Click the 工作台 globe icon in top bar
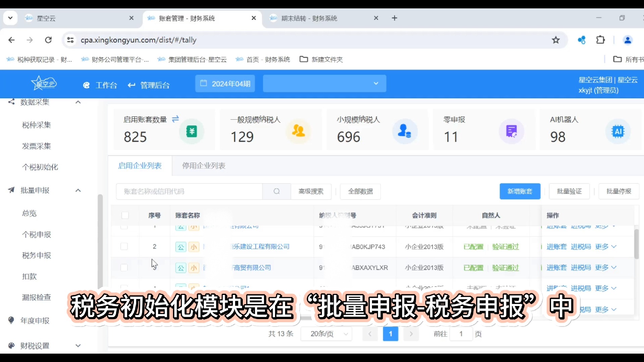 (86, 85)
